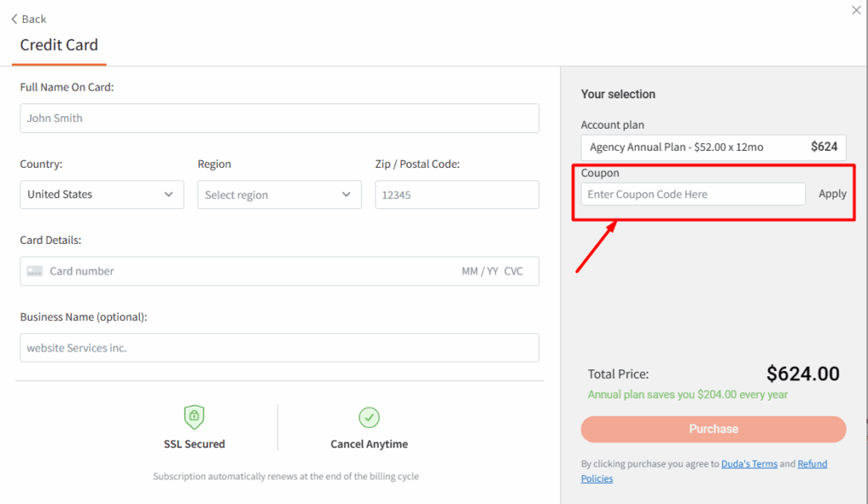
Task: Click the 'Subscription automatically renews' notice
Action: click(x=287, y=476)
